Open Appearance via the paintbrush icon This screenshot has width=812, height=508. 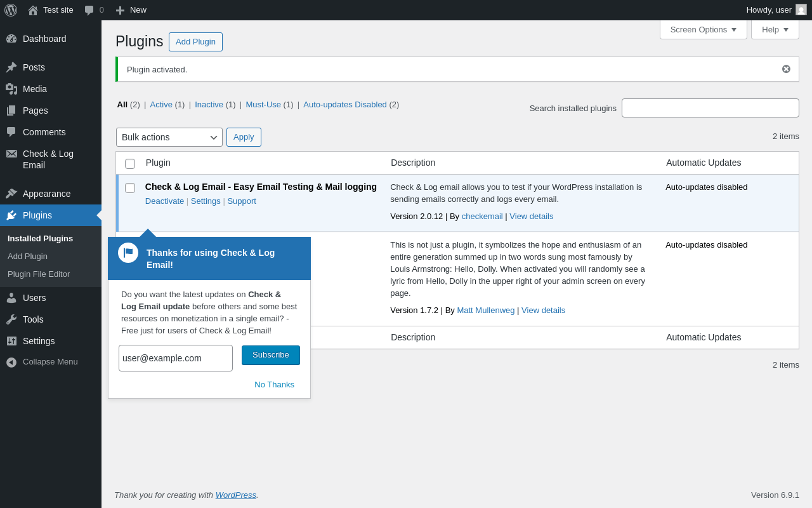point(11,194)
